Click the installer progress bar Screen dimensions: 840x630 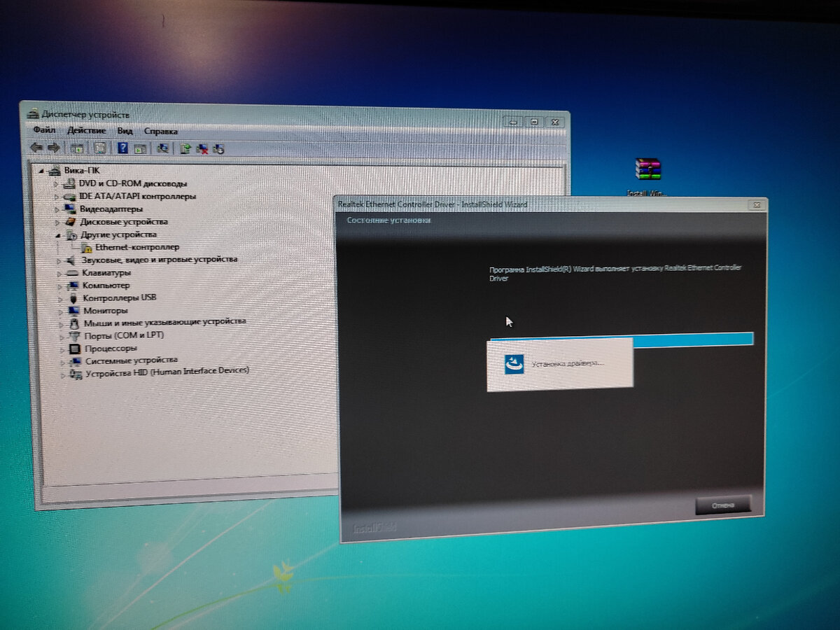click(622, 339)
